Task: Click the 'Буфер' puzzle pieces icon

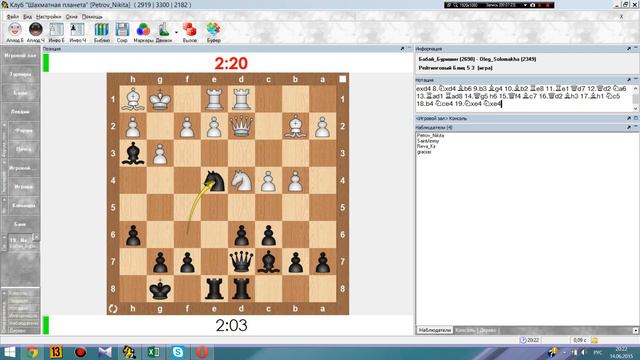Action: tap(213, 30)
